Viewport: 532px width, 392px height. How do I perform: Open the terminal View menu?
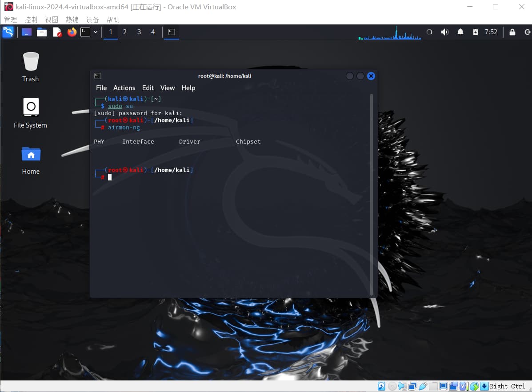tap(168, 88)
